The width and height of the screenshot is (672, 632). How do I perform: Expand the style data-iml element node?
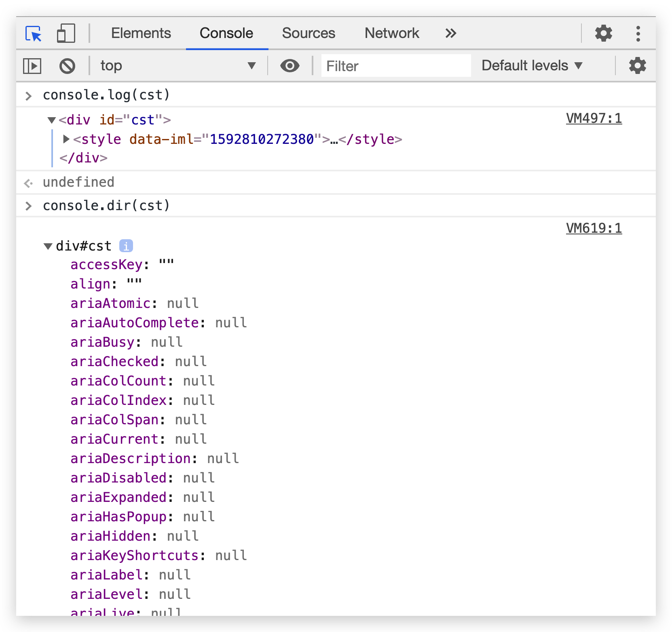[66, 139]
